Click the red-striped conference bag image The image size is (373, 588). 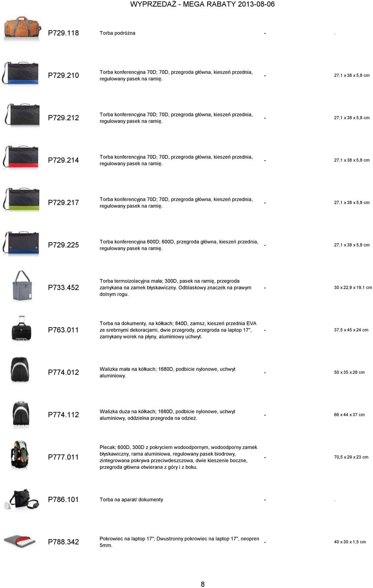21,158
